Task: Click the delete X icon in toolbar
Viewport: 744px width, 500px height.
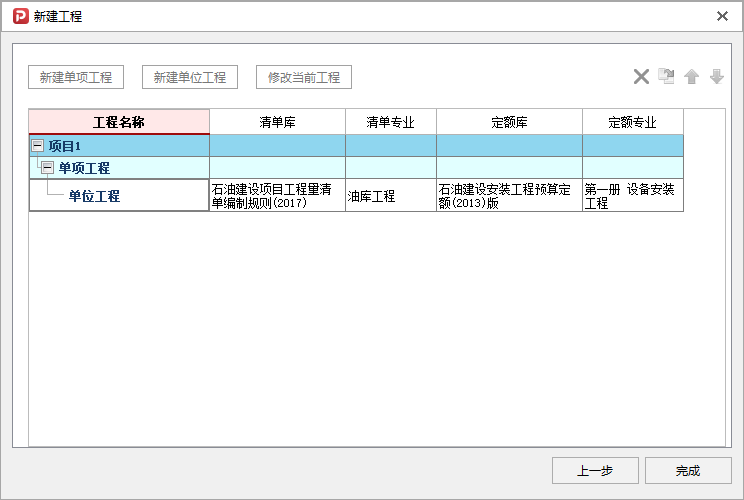Action: [642, 77]
